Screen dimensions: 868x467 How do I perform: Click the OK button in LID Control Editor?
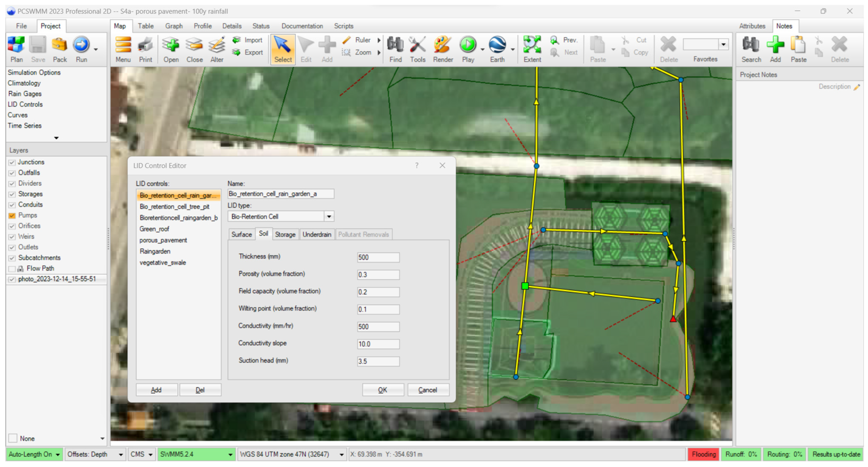click(x=383, y=390)
